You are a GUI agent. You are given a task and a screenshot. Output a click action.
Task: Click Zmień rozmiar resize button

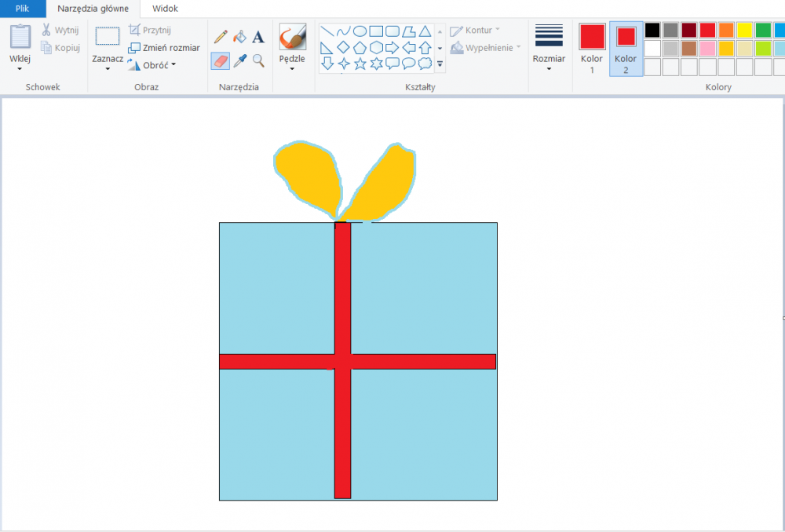[x=164, y=48]
